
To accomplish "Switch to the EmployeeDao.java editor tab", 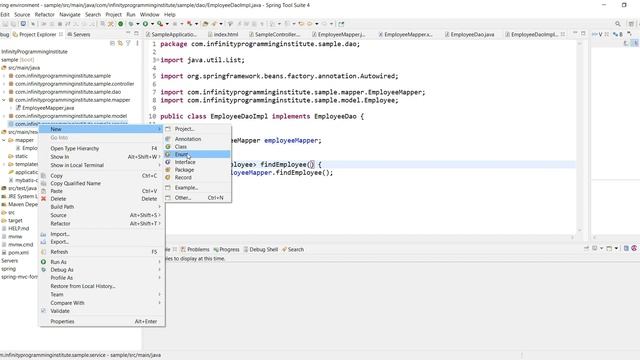I will pyautogui.click(x=469, y=35).
